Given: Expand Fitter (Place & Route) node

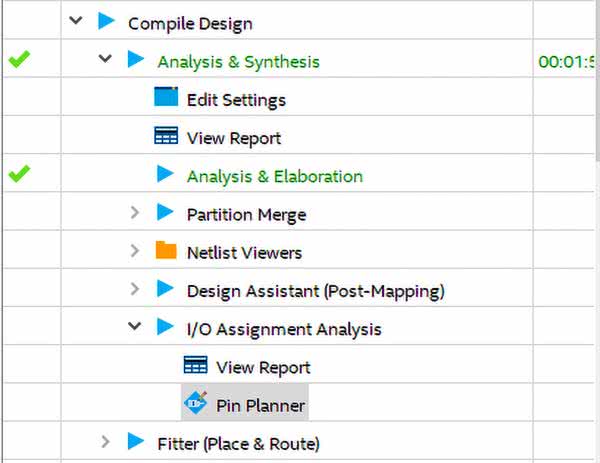Looking at the screenshot, I should tap(106, 441).
